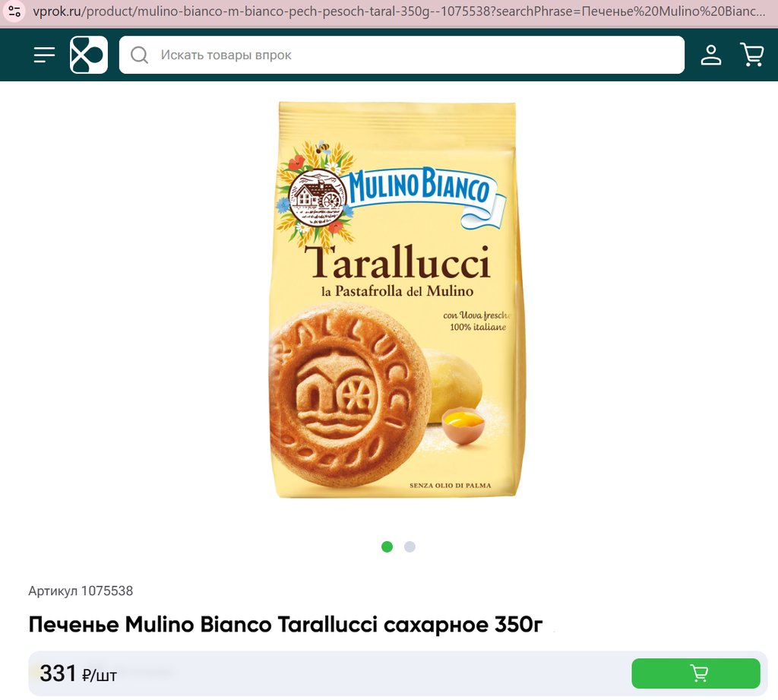Click the Vprok clover logo
This screenshot has width=778, height=700.
89,55
